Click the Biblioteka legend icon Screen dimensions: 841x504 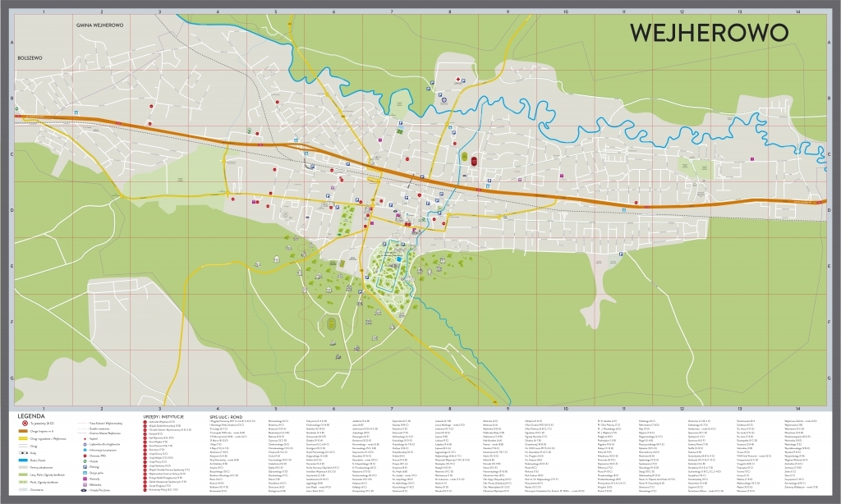coord(85,484)
